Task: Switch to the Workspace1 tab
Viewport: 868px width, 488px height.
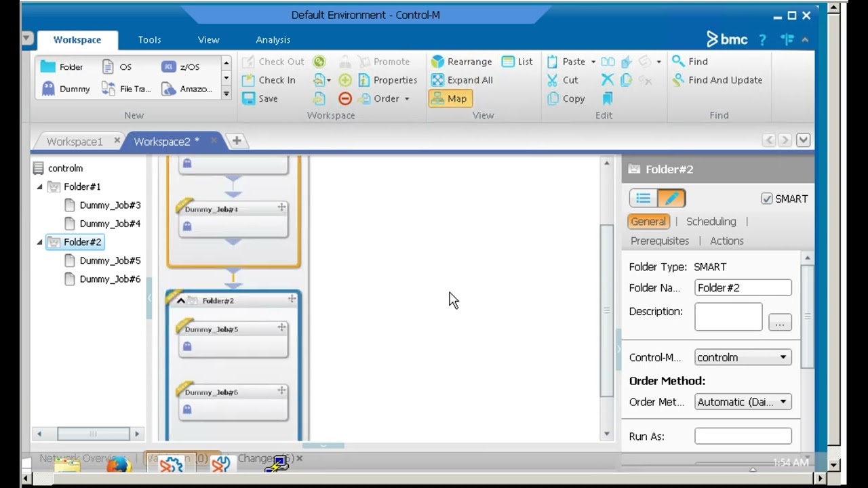Action: [x=75, y=142]
